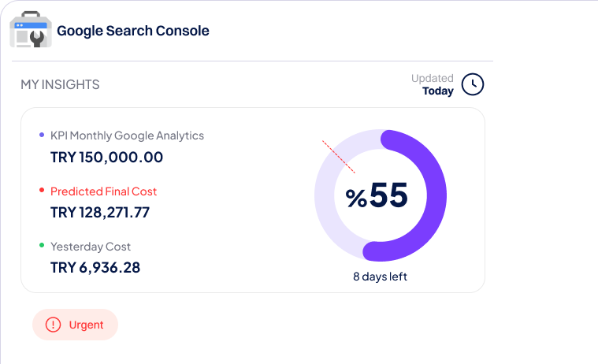Select the TRY 128,271.77 value
598x364 pixels.
point(100,213)
